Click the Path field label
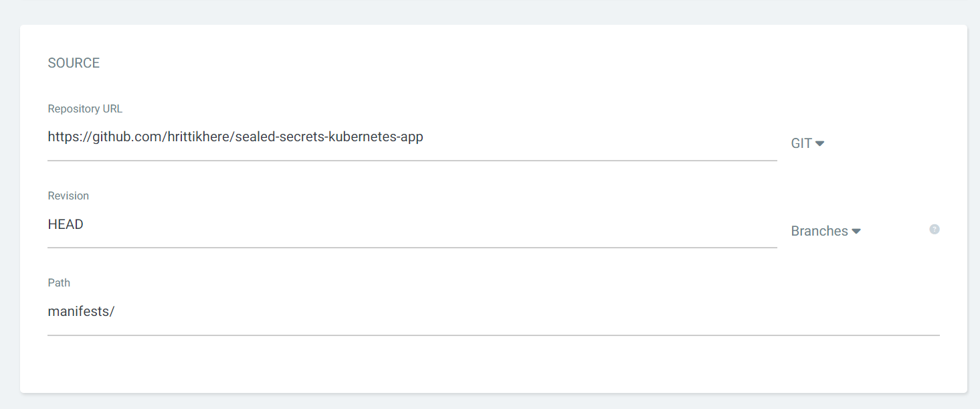 tap(59, 282)
